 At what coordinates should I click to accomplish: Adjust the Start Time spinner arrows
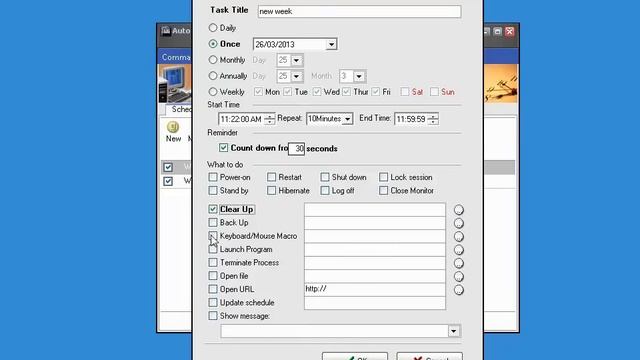click(269, 119)
